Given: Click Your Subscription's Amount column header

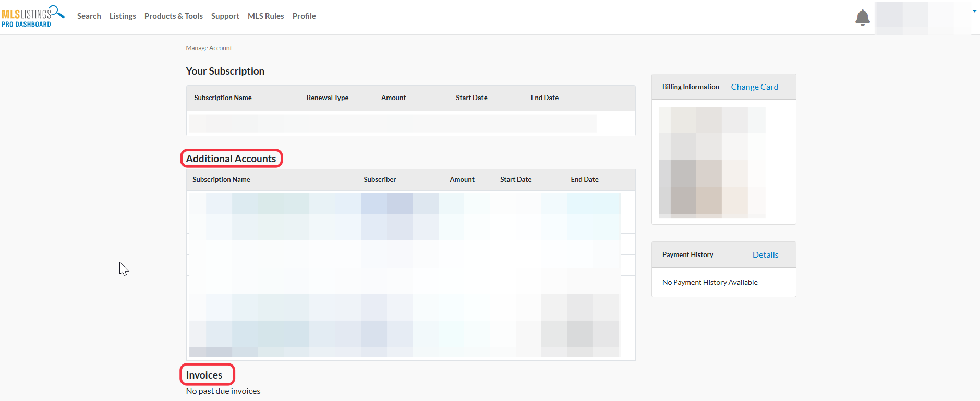Looking at the screenshot, I should click(x=394, y=98).
